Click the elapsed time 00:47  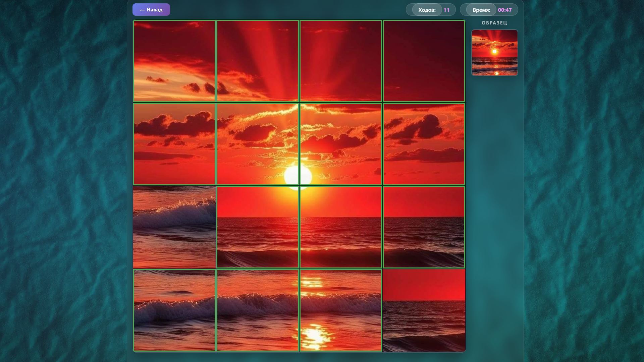pos(505,10)
